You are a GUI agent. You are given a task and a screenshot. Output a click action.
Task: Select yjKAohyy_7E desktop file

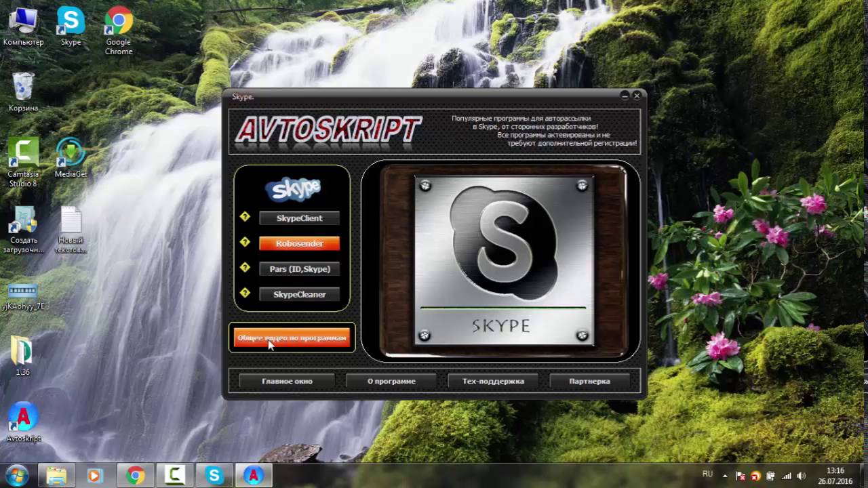pyautogui.click(x=23, y=297)
